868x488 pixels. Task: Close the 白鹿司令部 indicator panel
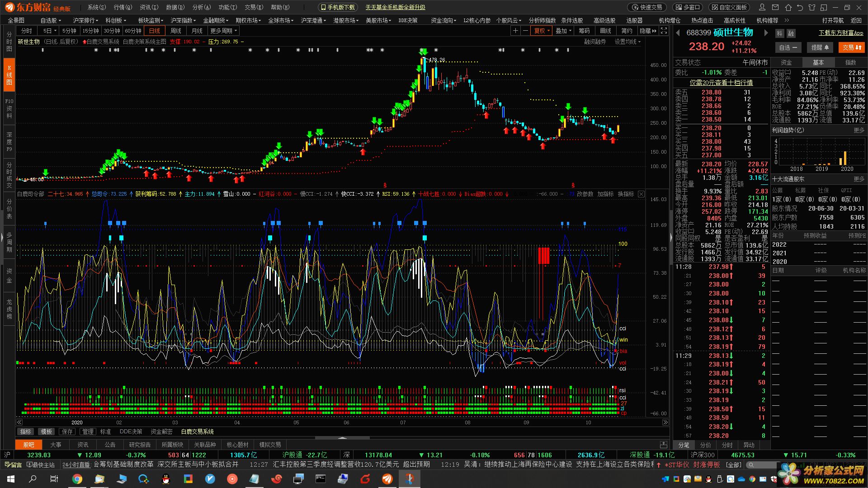coord(641,194)
